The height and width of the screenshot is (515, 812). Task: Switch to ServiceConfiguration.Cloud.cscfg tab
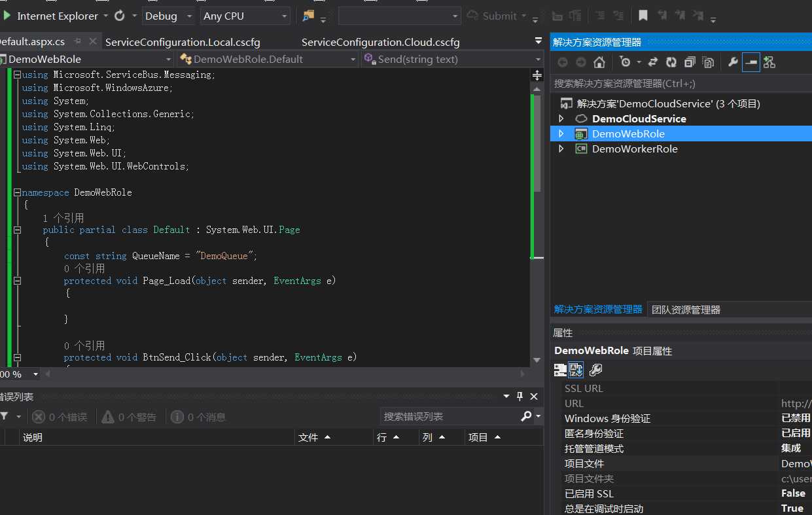[380, 42]
